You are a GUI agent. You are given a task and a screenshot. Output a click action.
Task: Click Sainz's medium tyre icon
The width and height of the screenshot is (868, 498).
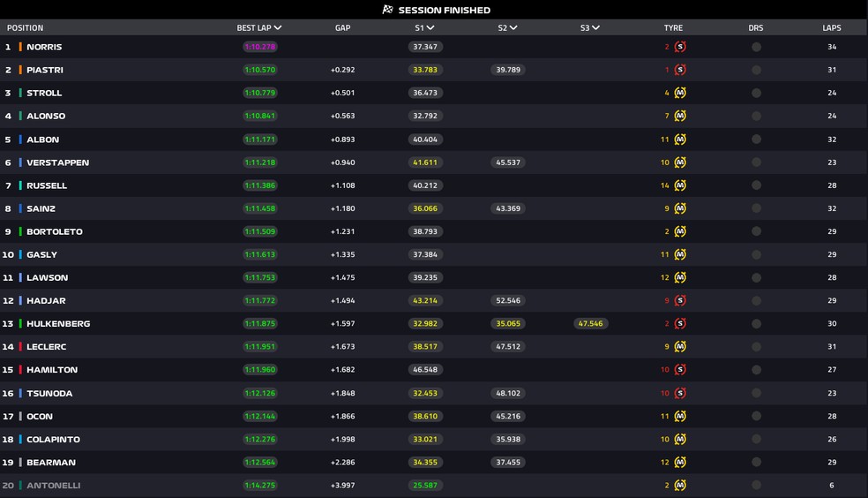[x=680, y=208]
